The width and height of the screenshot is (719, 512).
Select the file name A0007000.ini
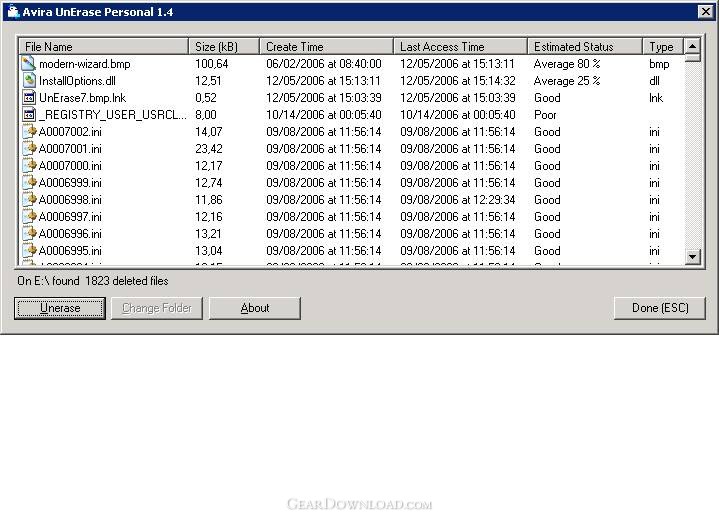pos(70,165)
